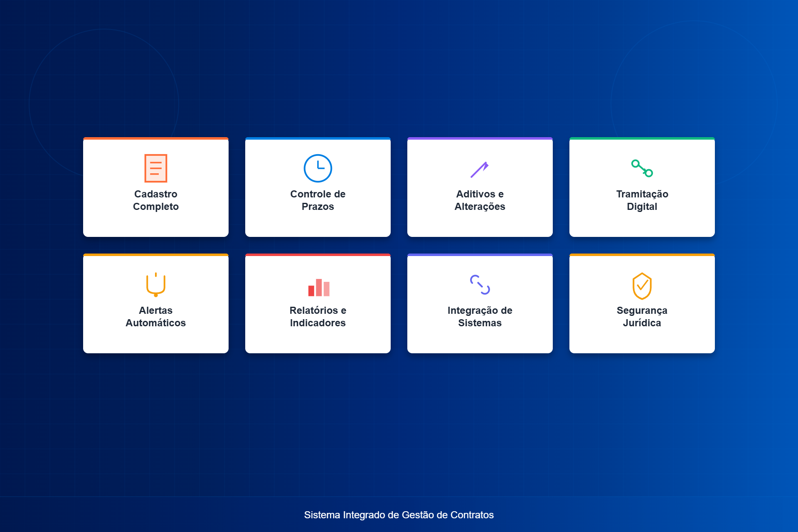
Task: Click the green connected nodes icon
Action: tap(642, 168)
